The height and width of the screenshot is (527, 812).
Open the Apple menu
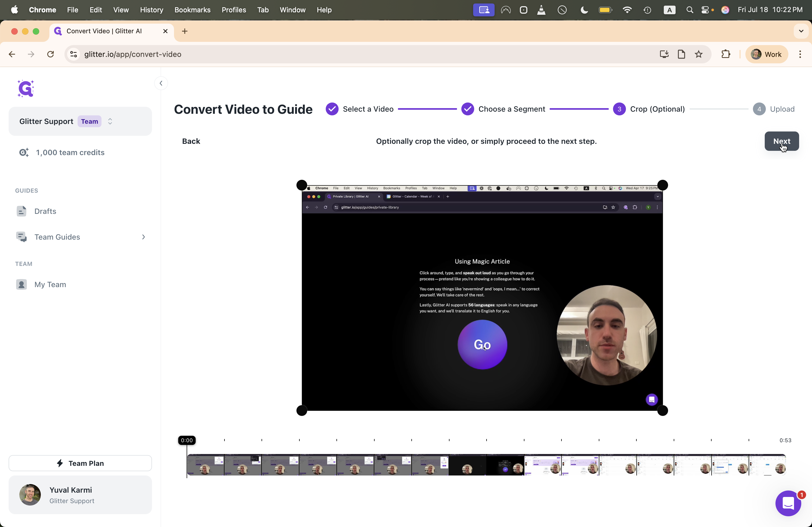tap(14, 10)
